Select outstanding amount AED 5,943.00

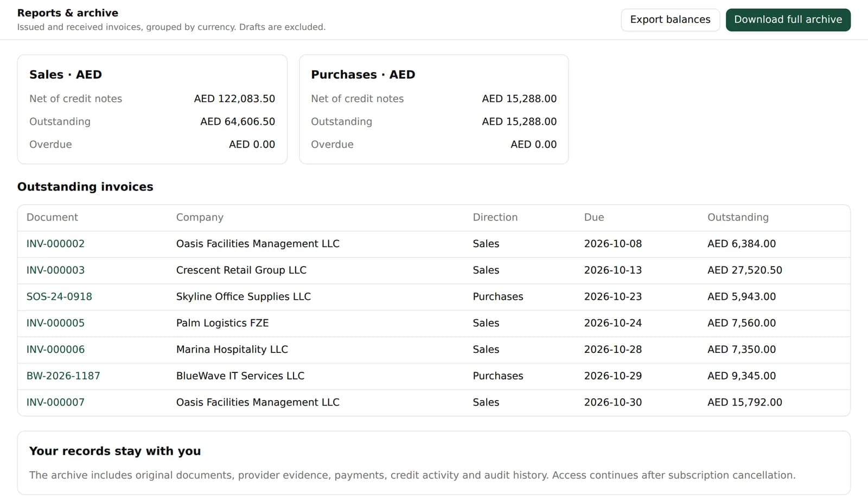[x=742, y=296]
